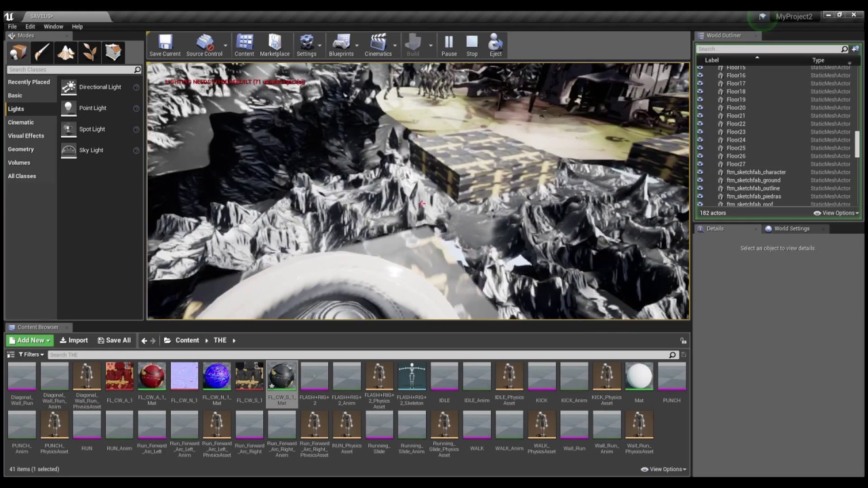Expand the Filters dropdown in Content Browser

31,354
